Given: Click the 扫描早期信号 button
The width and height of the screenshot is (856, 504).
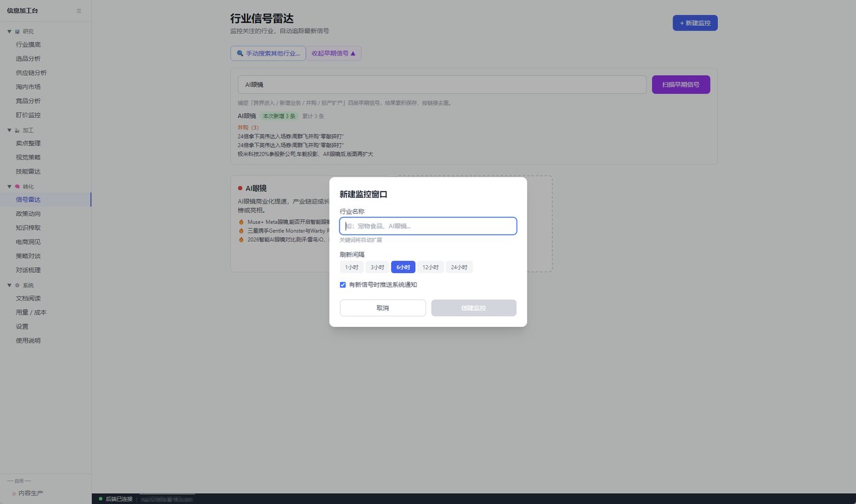Looking at the screenshot, I should click(x=681, y=84).
